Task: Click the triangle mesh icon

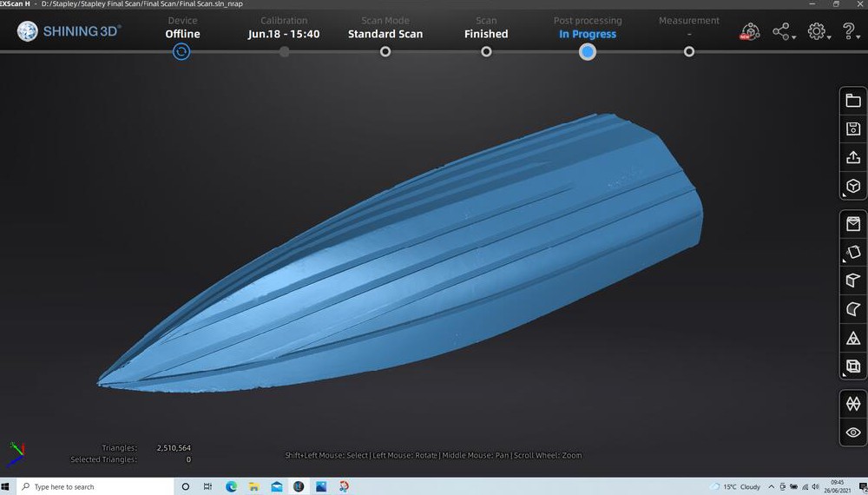Action: pos(852,338)
